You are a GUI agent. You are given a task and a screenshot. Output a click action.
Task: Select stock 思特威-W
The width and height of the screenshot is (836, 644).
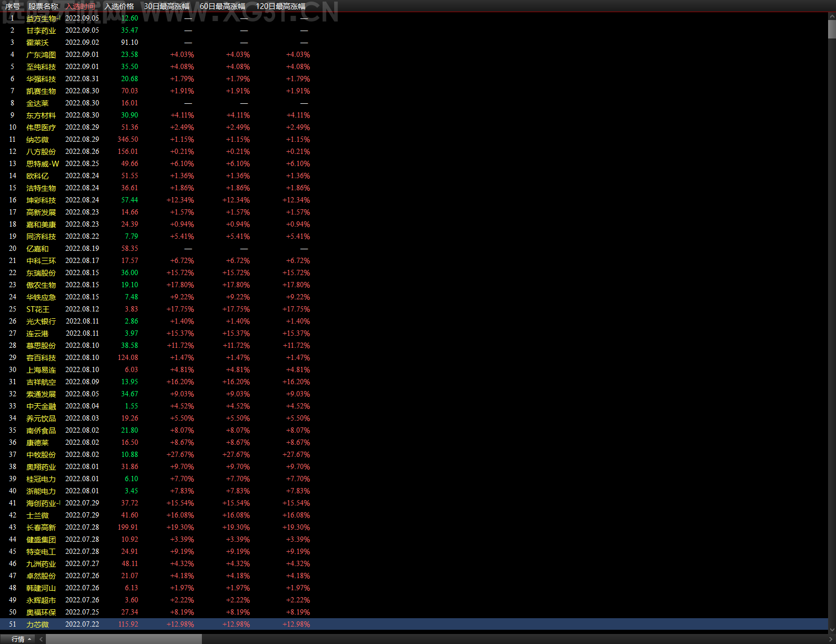43,164
